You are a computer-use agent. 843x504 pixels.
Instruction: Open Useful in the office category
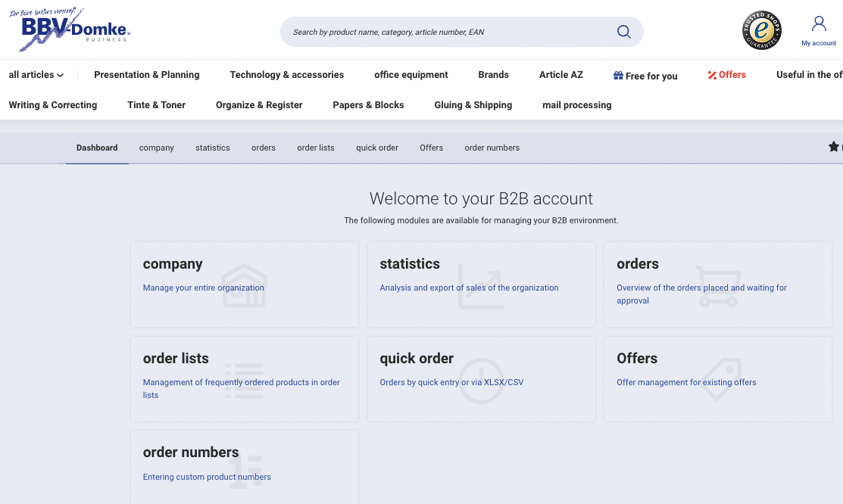pos(809,75)
